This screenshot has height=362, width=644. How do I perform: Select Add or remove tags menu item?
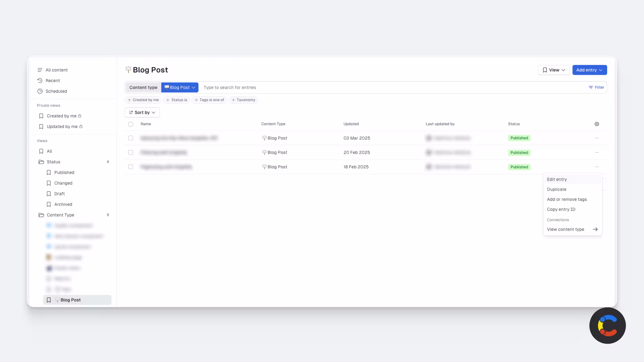(573, 199)
